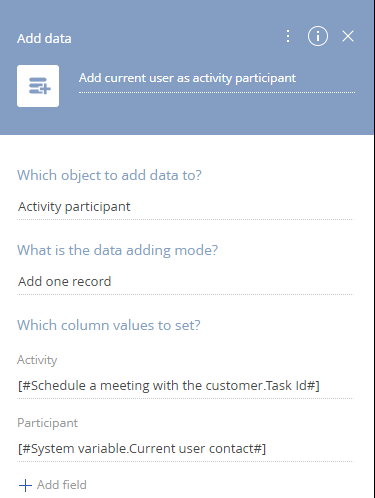The image size is (375, 498).
Task: Click the dotted underline below the element title
Action: [x=217, y=92]
